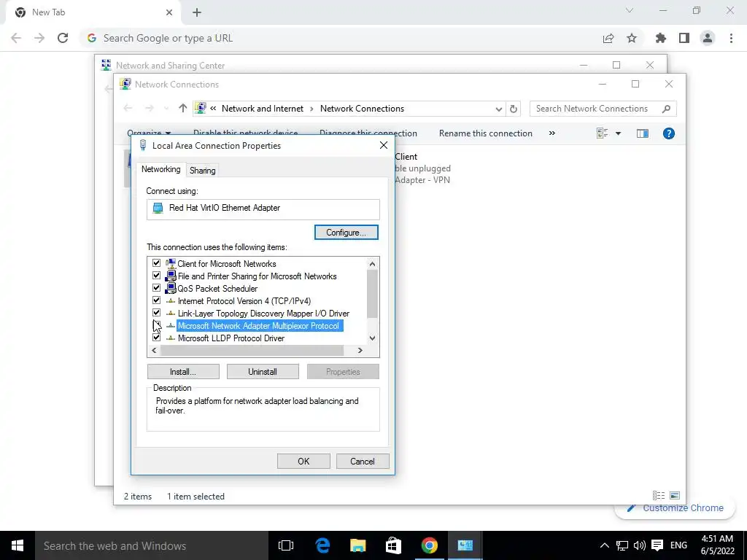
Task: Open the Store from the taskbar
Action: coord(393,545)
